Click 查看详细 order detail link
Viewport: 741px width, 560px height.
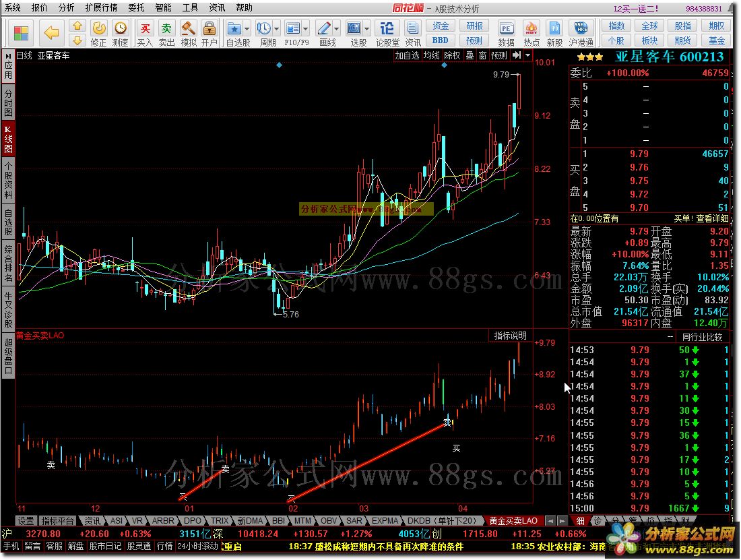pos(712,218)
